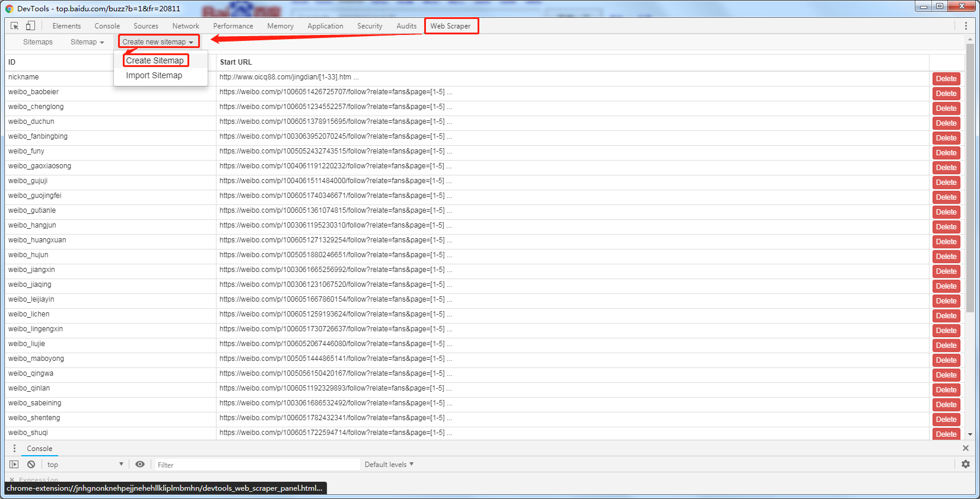Image resolution: width=980 pixels, height=499 pixels.
Task: Open sitemap row weibo_shuqi
Action: pos(485,433)
